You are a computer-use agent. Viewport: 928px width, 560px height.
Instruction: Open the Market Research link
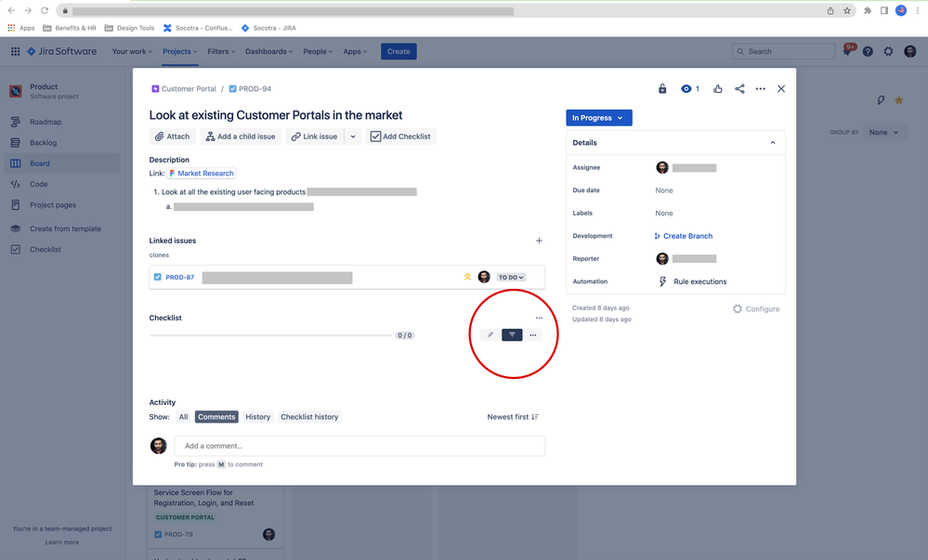coord(202,174)
